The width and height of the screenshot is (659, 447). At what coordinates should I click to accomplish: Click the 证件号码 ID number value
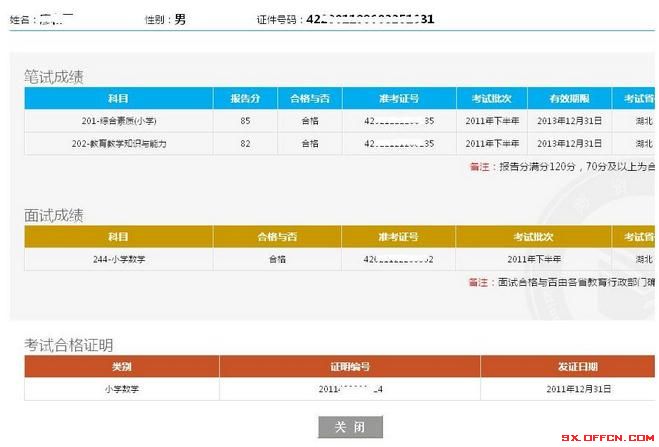tap(370, 19)
